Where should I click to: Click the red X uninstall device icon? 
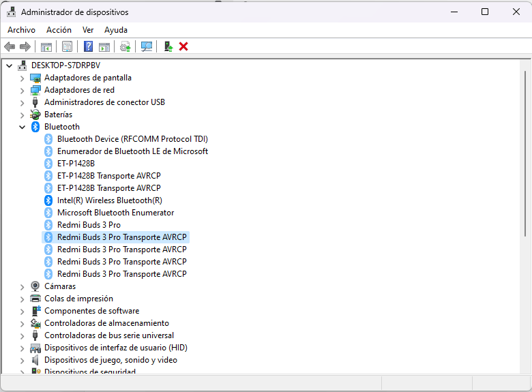(x=183, y=46)
